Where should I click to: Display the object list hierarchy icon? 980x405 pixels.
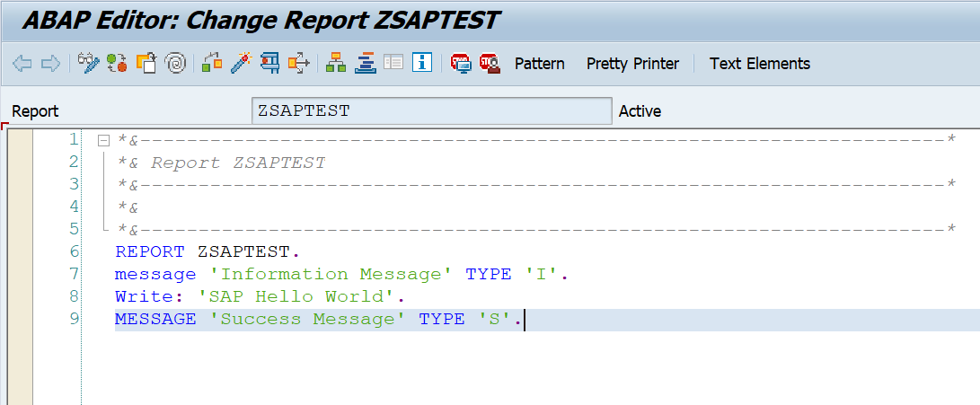(336, 63)
